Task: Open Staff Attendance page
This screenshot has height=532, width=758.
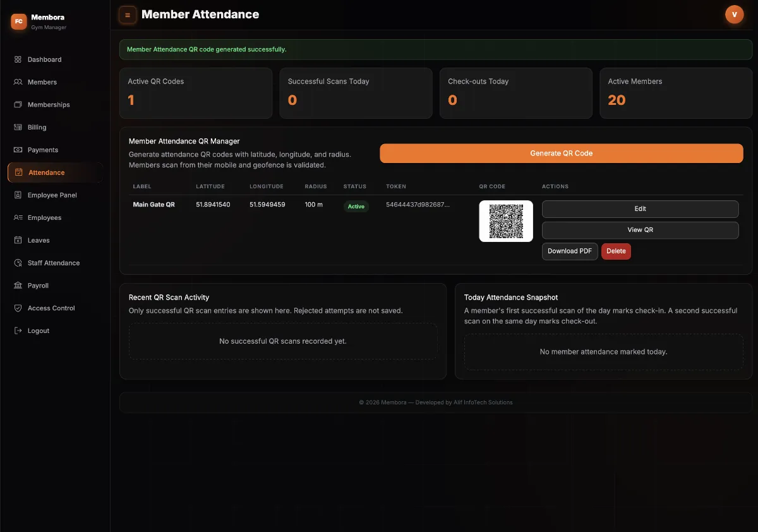Action: 55,263
